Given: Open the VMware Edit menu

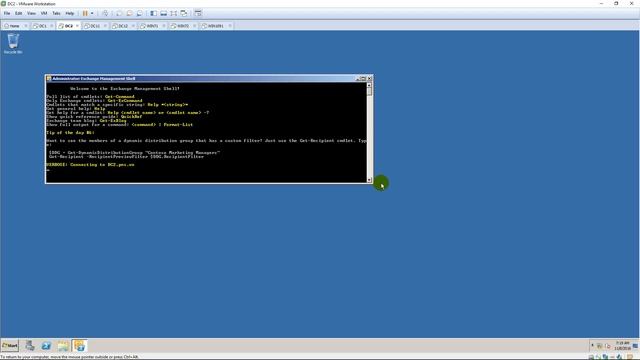Looking at the screenshot, I should 18,13.
